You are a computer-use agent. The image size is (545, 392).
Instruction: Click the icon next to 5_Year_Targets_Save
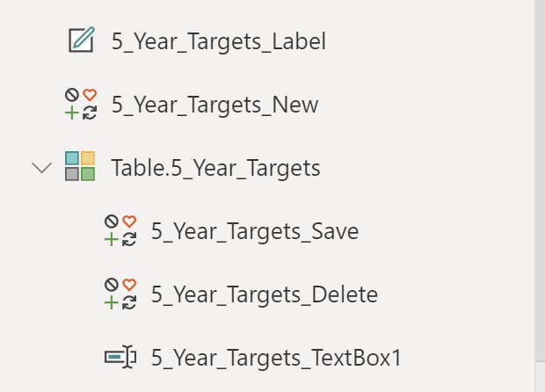pyautogui.click(x=120, y=231)
